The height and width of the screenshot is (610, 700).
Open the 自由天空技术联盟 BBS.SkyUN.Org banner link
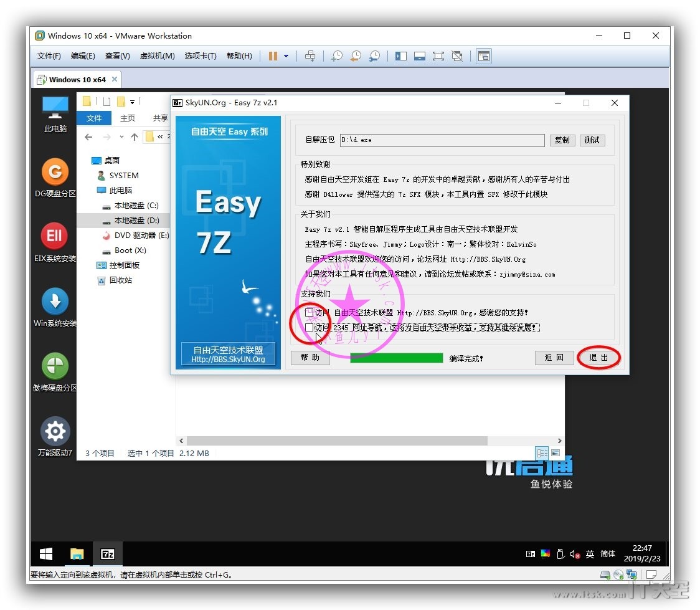[228, 354]
